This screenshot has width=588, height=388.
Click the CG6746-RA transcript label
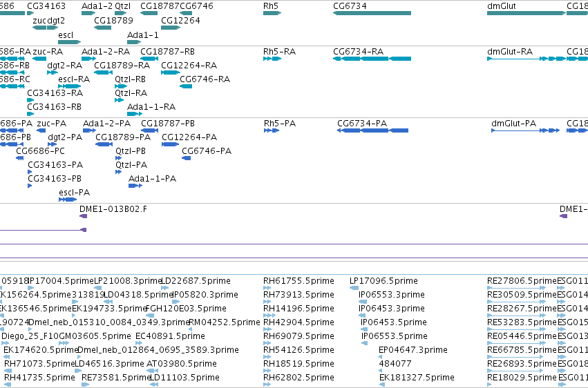click(205, 79)
